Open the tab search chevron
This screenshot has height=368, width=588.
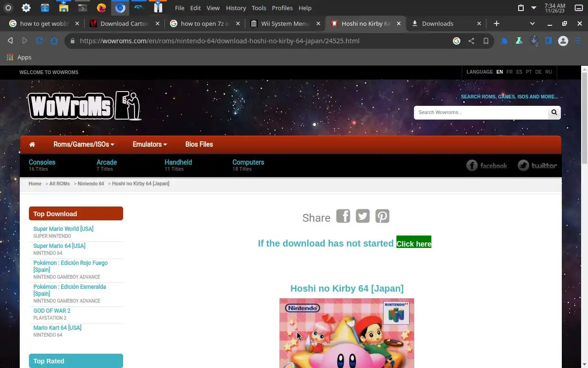(x=532, y=23)
